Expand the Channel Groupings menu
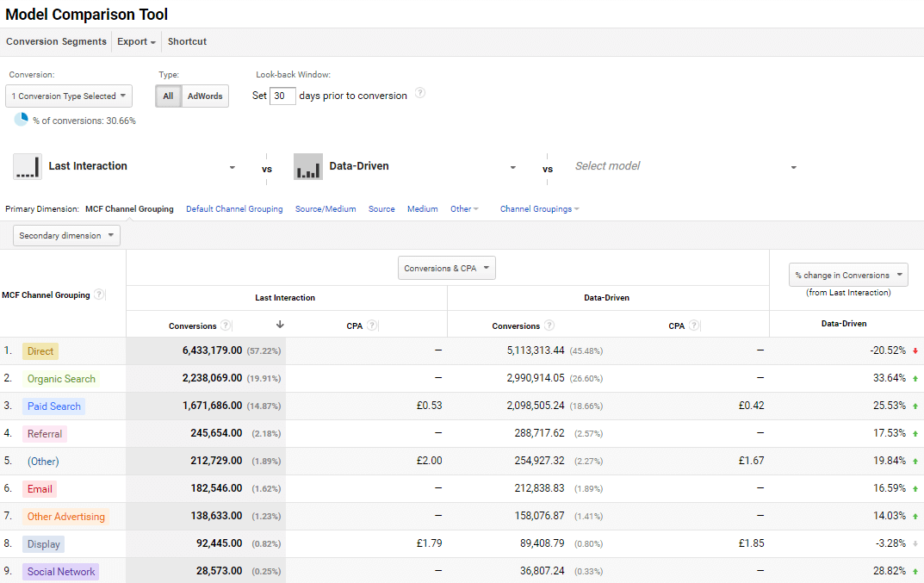924x583 pixels. pos(539,209)
